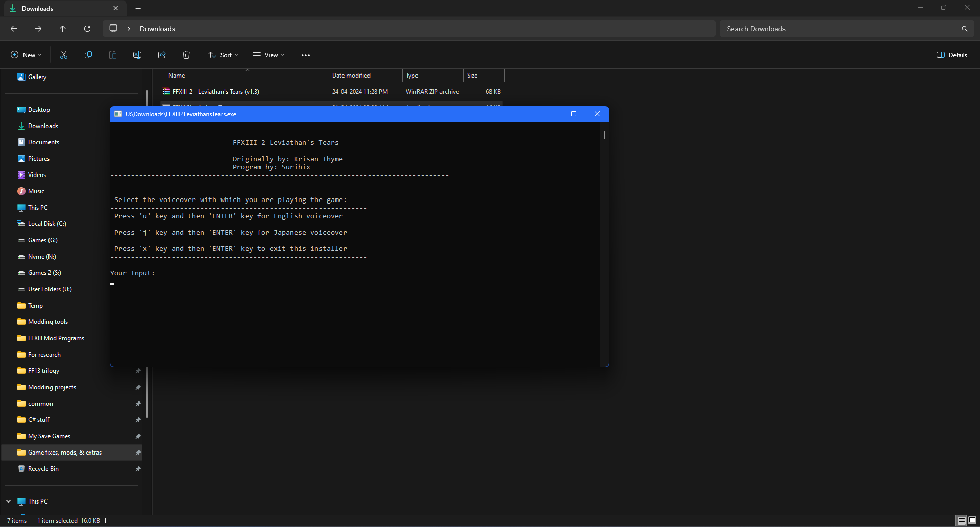Unpin the Modding projects folder
The height and width of the screenshot is (527, 980).
(138, 387)
